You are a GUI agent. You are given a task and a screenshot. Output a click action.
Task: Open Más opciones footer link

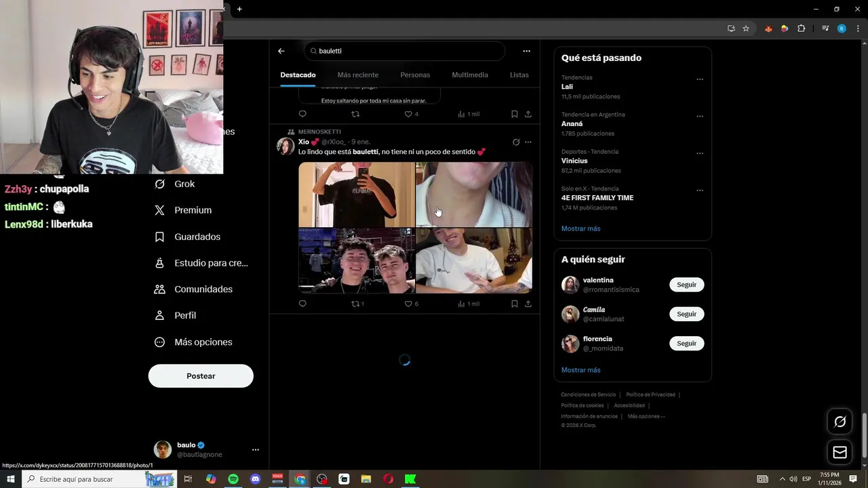[x=646, y=416]
